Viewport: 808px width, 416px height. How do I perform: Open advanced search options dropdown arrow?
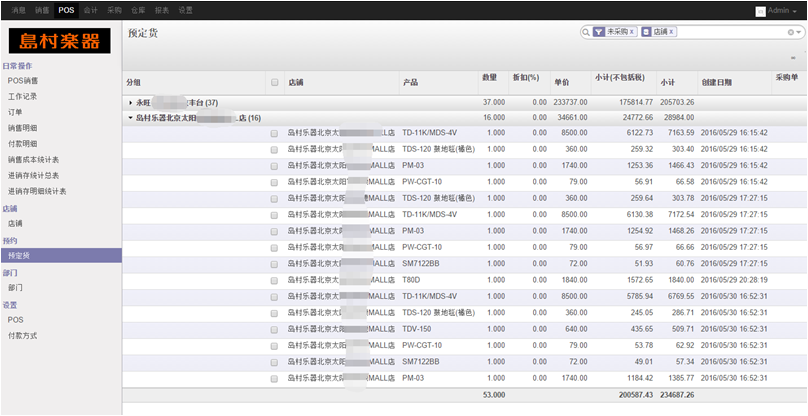(799, 32)
